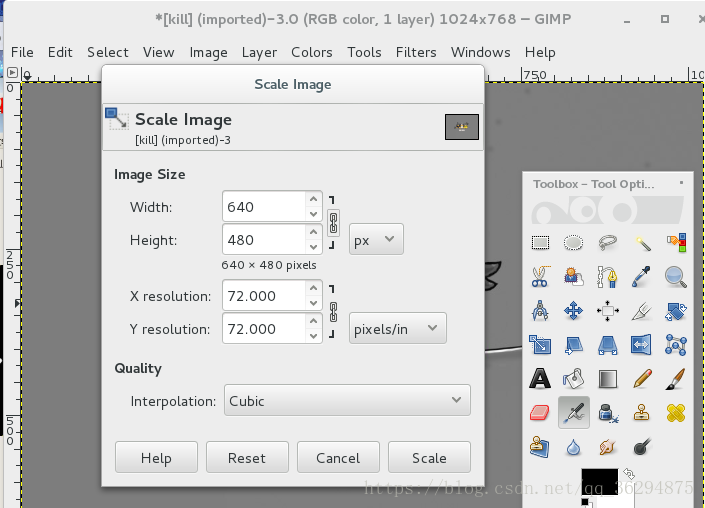The image size is (705, 508).
Task: Decrease Height with the down arrow
Action: [313, 247]
